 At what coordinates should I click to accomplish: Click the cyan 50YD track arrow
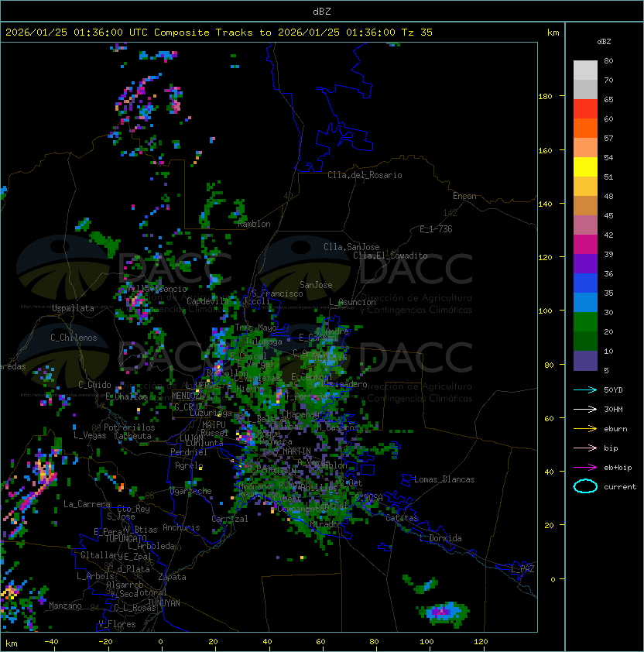585,390
